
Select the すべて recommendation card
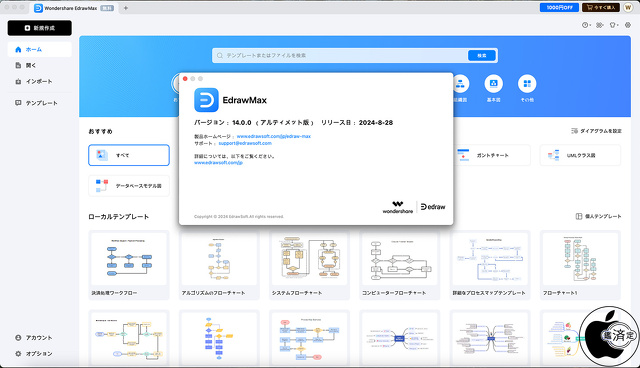[x=129, y=155]
